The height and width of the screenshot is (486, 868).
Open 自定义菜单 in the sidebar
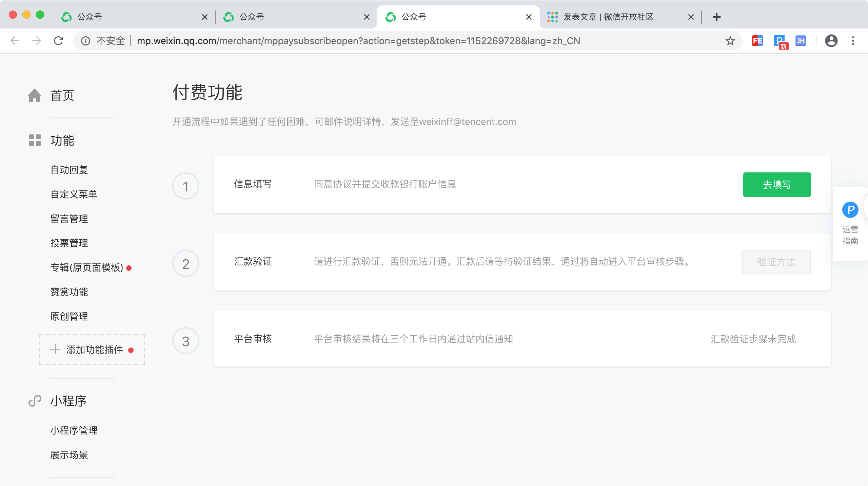tap(74, 194)
